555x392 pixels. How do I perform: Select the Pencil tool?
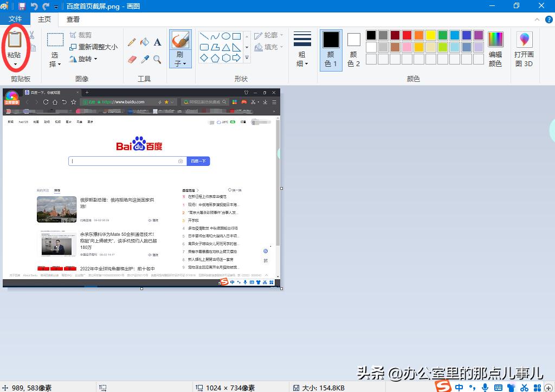[x=132, y=42]
